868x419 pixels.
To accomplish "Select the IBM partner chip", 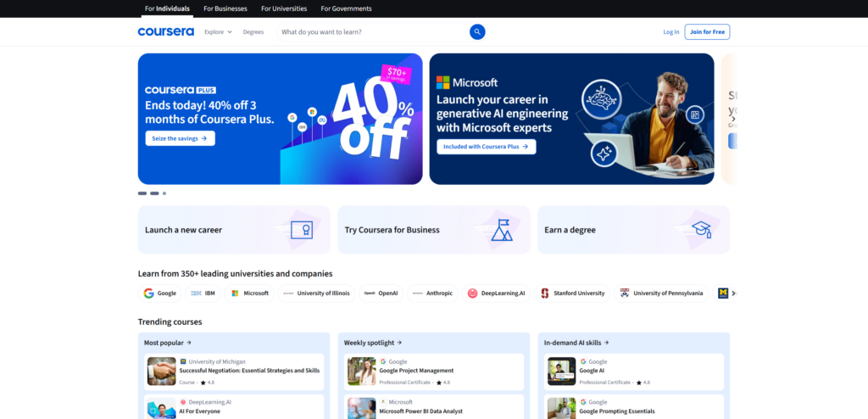I will click(x=203, y=293).
